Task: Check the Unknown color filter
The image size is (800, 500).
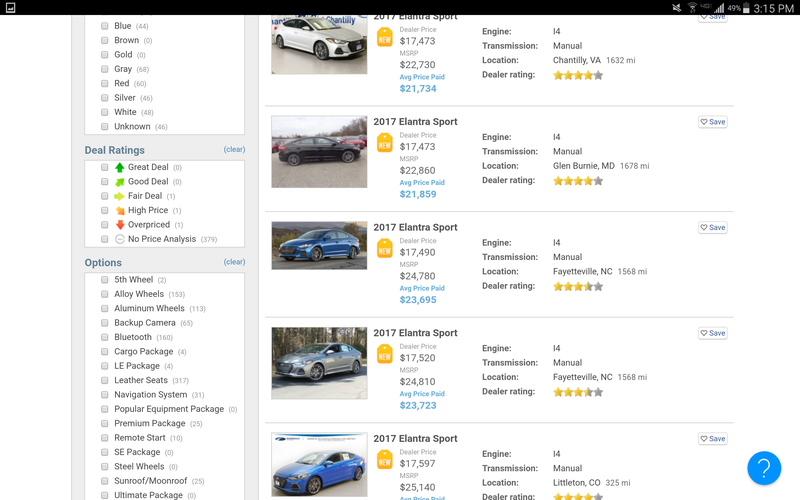Action: [x=105, y=127]
